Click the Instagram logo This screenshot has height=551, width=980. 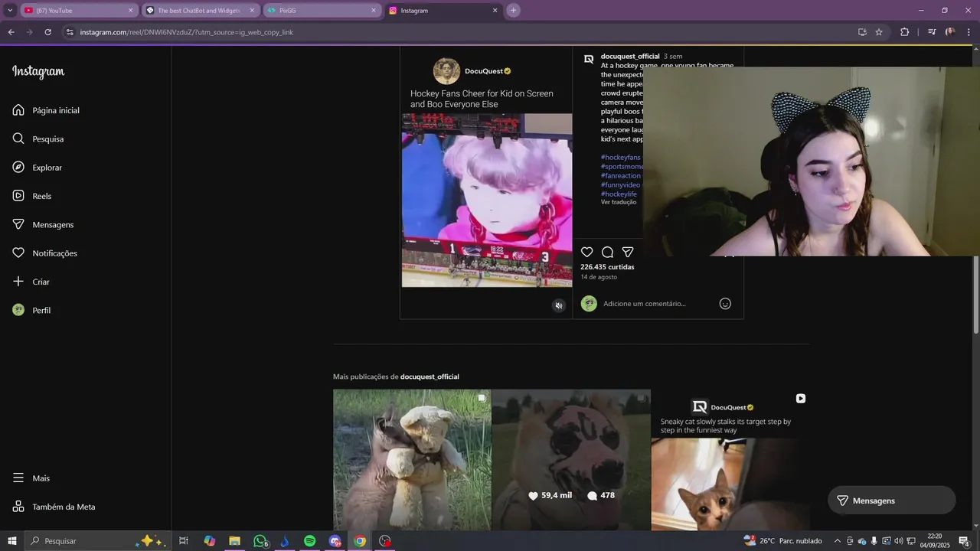pyautogui.click(x=38, y=71)
